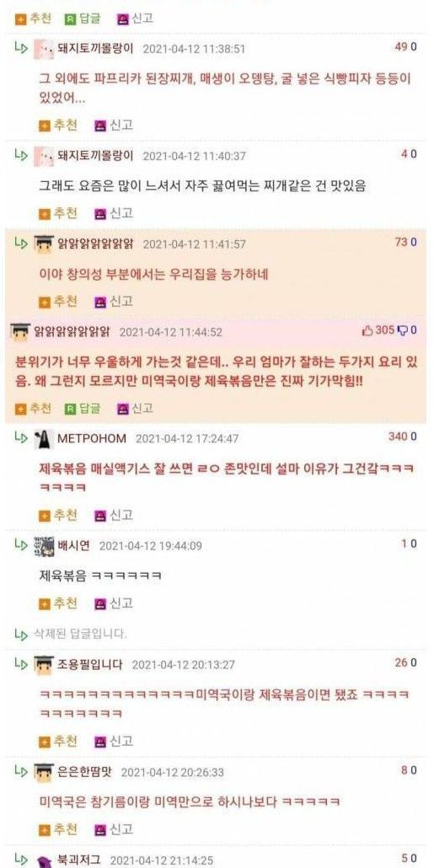Open 배시연's profile avatar

pyautogui.click(x=44, y=546)
